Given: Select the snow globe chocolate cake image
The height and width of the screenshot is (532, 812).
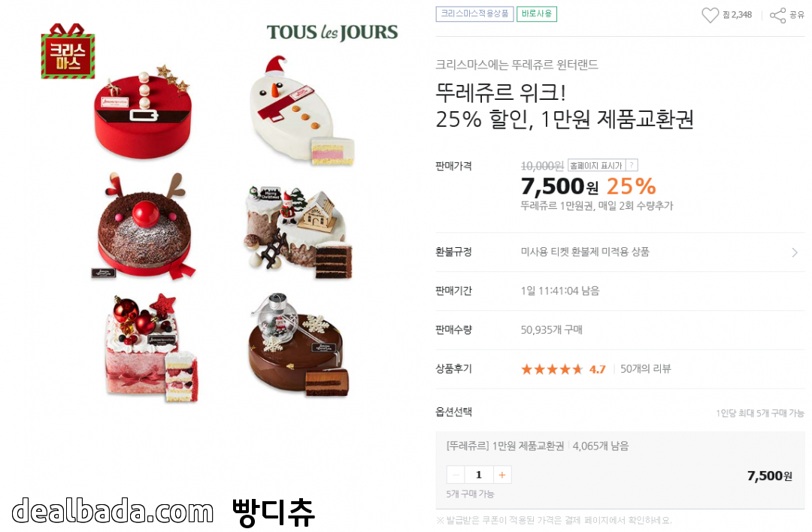Looking at the screenshot, I should pos(298,345).
